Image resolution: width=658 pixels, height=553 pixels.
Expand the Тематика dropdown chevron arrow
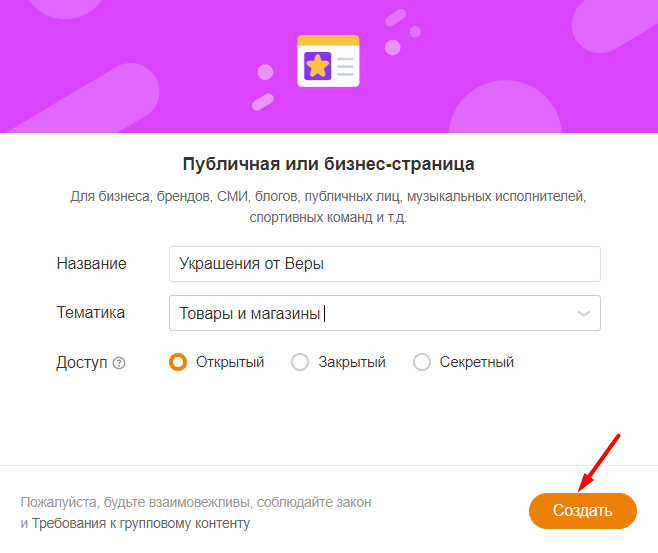click(x=585, y=313)
